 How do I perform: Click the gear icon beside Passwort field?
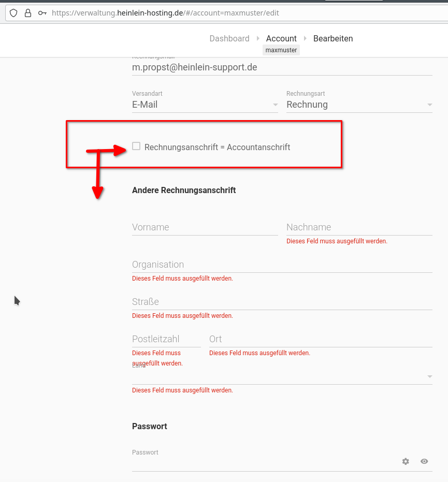click(406, 461)
